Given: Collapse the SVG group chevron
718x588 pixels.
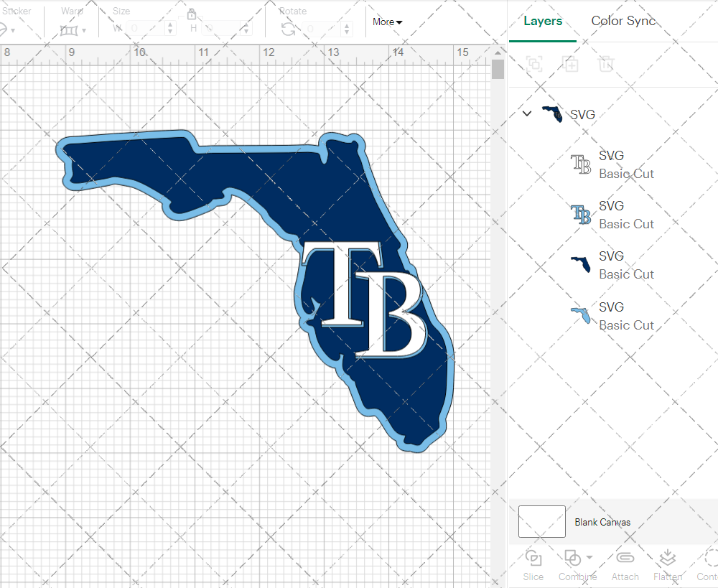Looking at the screenshot, I should (527, 113).
